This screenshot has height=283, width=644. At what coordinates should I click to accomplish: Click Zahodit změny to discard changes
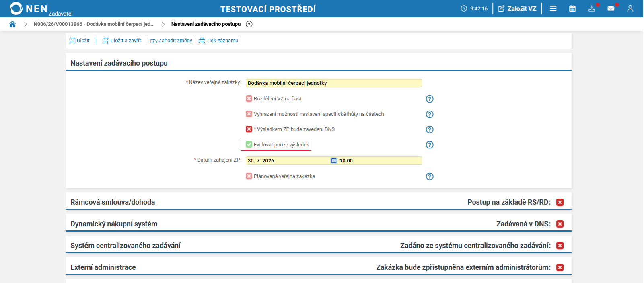pyautogui.click(x=171, y=41)
